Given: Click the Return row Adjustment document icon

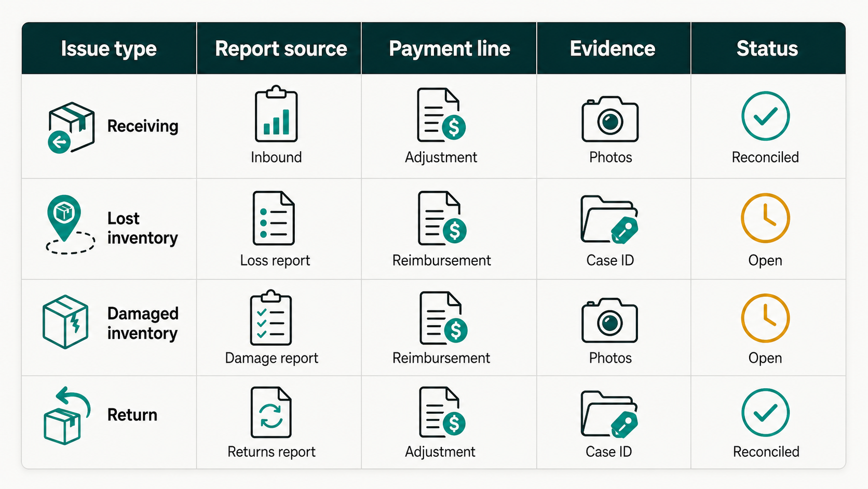Looking at the screenshot, I should click(x=442, y=412).
